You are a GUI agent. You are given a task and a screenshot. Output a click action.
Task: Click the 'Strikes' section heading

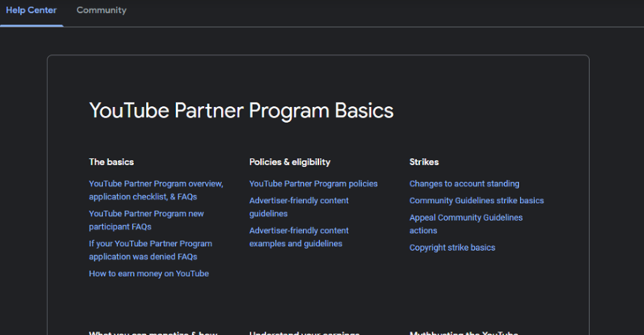click(424, 162)
